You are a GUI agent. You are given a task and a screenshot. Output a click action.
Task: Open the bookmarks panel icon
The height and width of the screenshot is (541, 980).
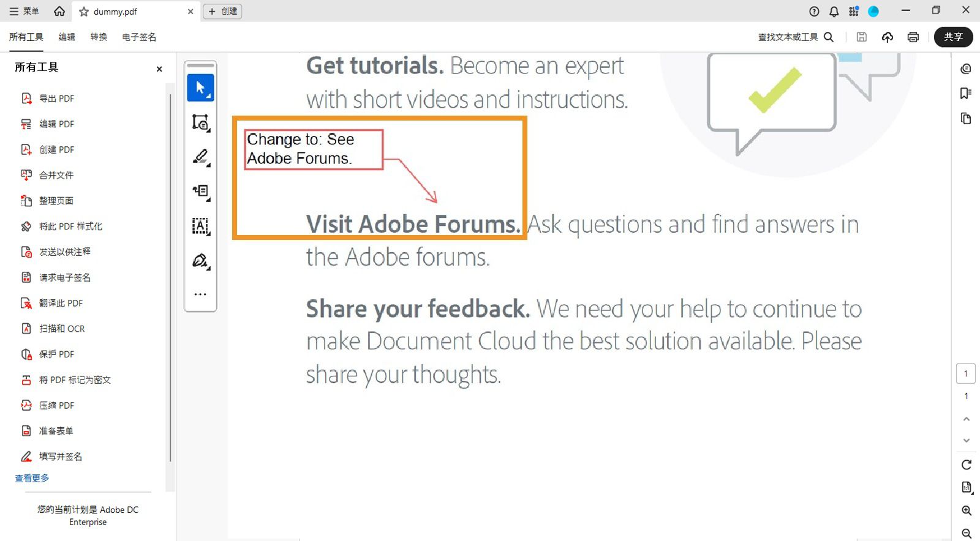pyautogui.click(x=966, y=93)
